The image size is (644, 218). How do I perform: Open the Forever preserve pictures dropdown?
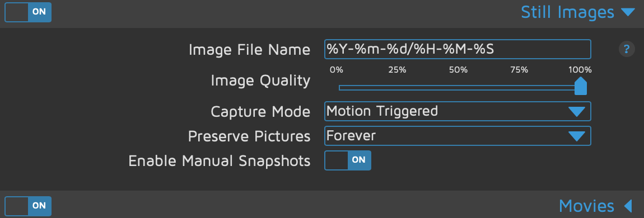coord(458,136)
